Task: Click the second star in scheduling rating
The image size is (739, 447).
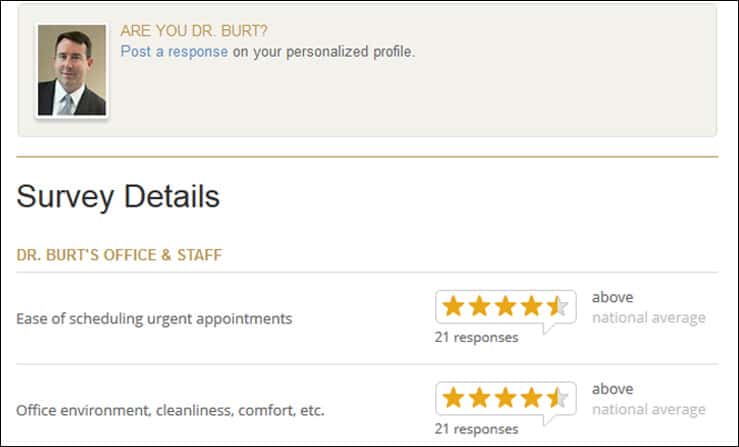Action: tap(480, 306)
